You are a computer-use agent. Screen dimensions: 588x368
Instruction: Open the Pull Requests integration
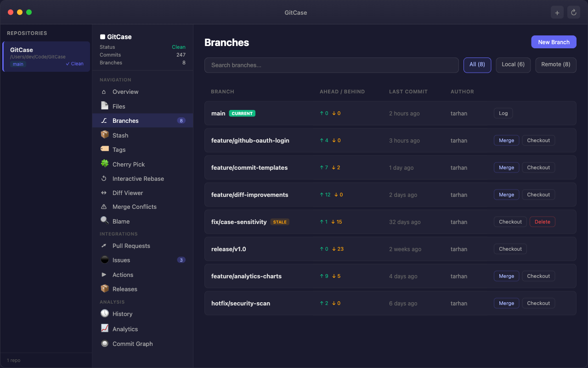(x=105, y=246)
